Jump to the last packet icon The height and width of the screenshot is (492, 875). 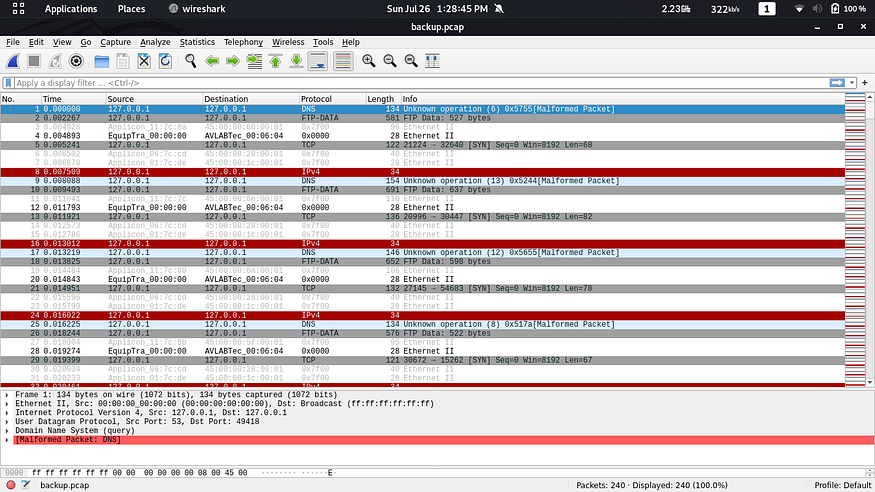pos(297,61)
